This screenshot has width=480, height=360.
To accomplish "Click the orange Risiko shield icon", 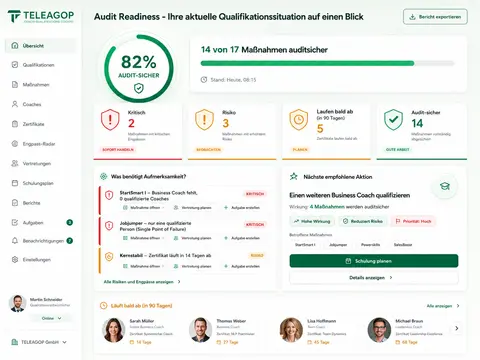I will point(204,120).
